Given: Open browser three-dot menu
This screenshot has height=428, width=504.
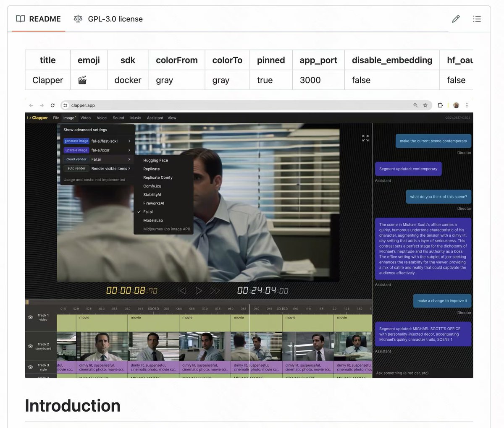Looking at the screenshot, I should click(467, 105).
